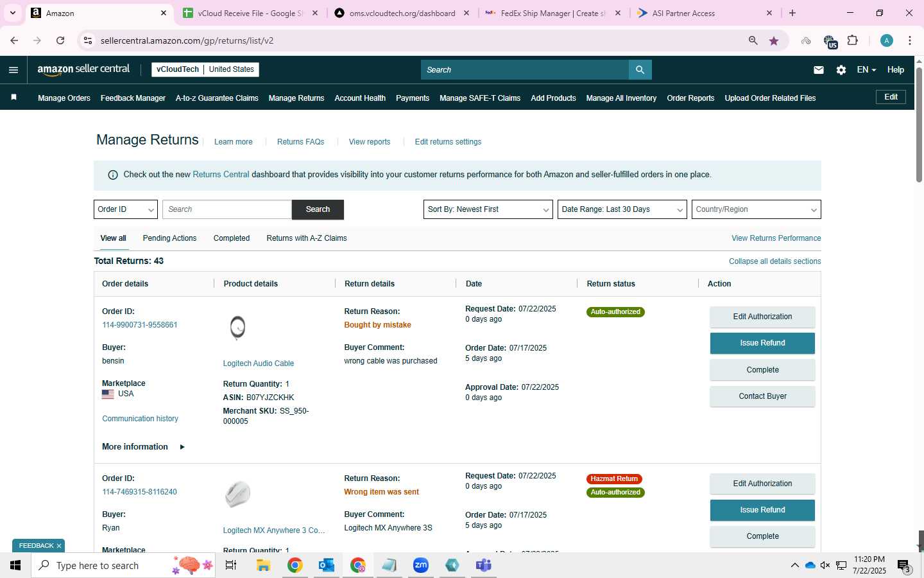The image size is (924, 578).
Task: Click the bookmark flag icon in navigation bar
Action: (x=14, y=98)
